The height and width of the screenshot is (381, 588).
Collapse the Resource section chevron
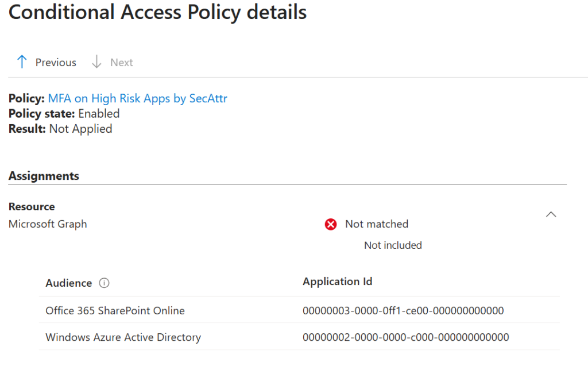[x=551, y=214]
